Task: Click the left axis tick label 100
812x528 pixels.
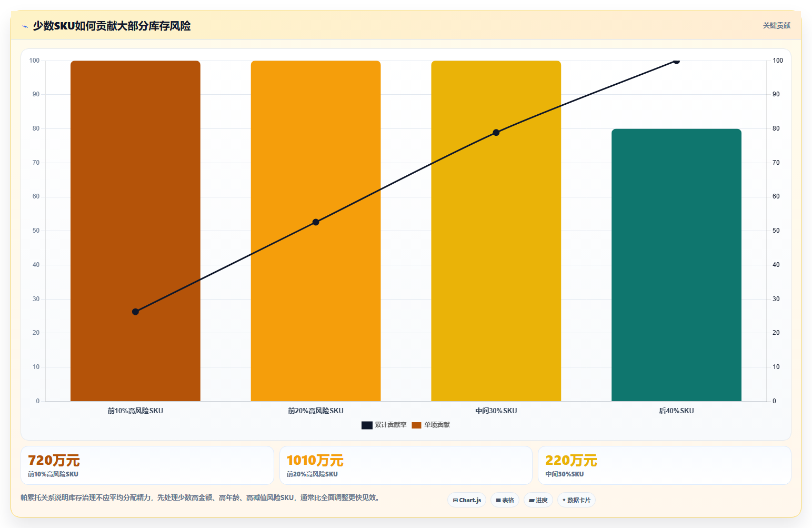Action: click(34, 61)
